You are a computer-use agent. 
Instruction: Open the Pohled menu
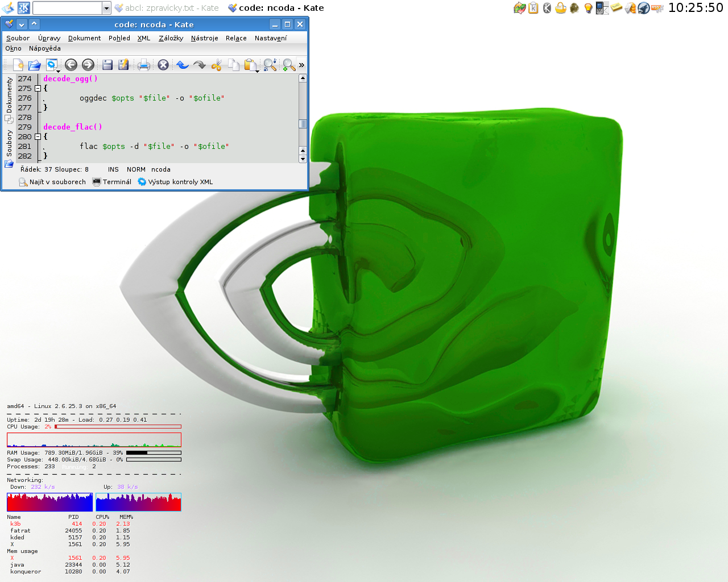click(x=119, y=38)
